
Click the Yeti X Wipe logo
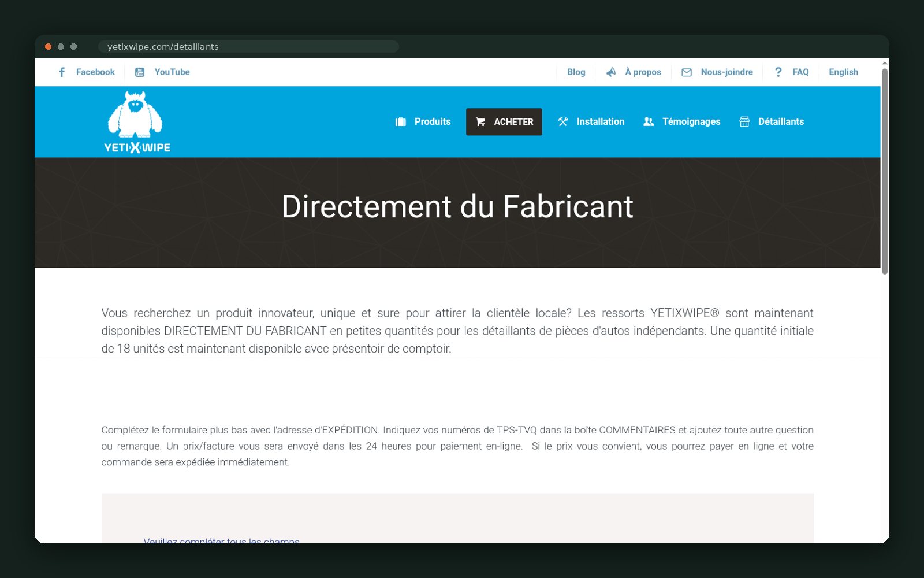click(137, 122)
